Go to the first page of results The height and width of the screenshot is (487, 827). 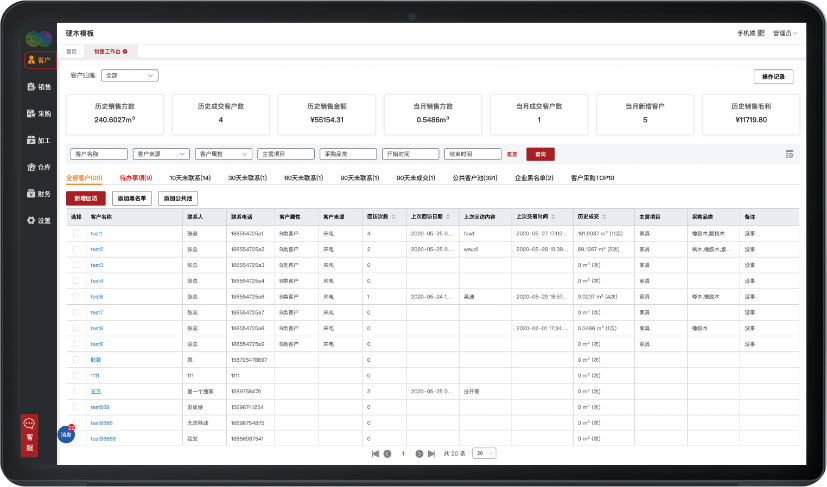coord(375,454)
